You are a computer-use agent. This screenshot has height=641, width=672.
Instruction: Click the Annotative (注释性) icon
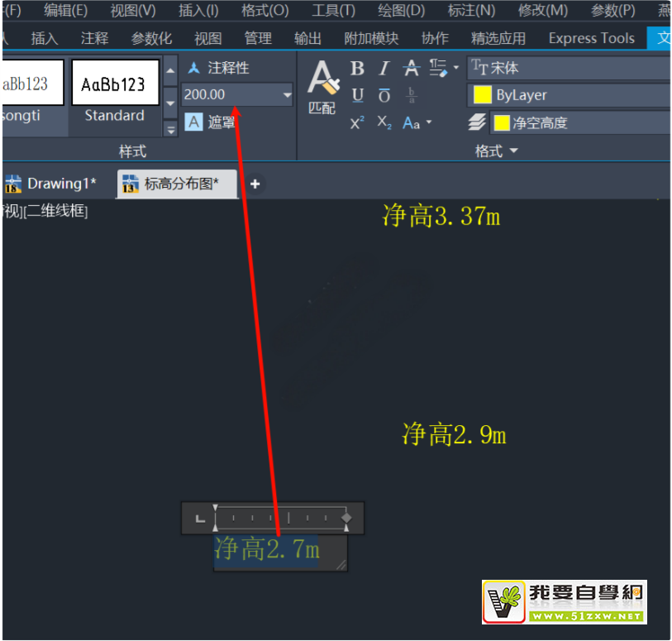coord(194,68)
